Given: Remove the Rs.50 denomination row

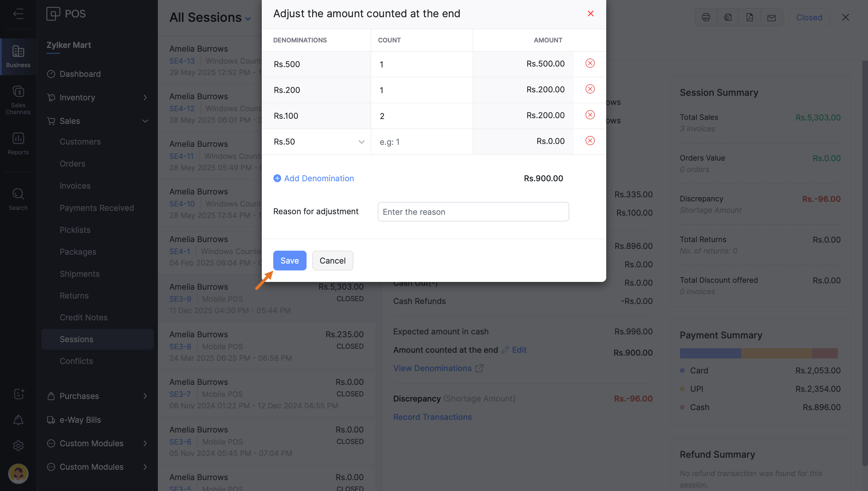Looking at the screenshot, I should coord(590,141).
